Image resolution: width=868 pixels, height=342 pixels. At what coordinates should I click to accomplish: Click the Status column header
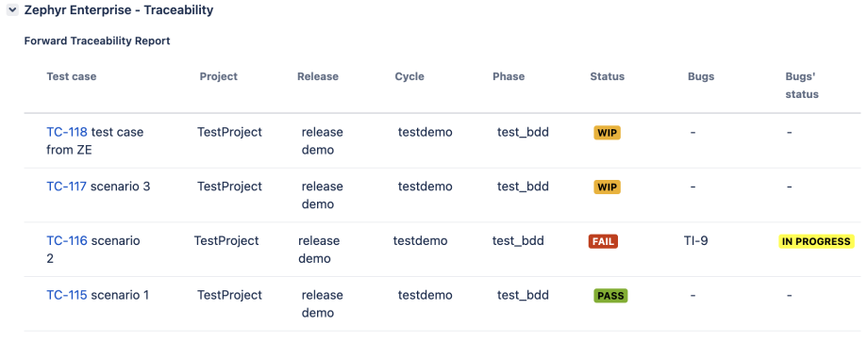coord(608,77)
